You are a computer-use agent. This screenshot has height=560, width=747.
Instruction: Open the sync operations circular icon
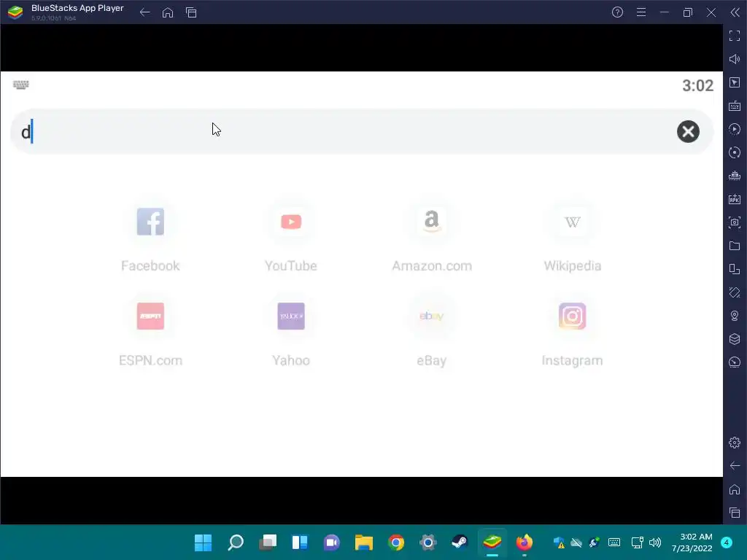pyautogui.click(x=735, y=152)
